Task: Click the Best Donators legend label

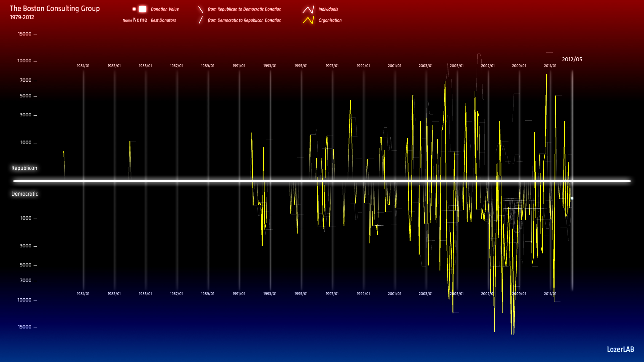Action: pyautogui.click(x=163, y=20)
